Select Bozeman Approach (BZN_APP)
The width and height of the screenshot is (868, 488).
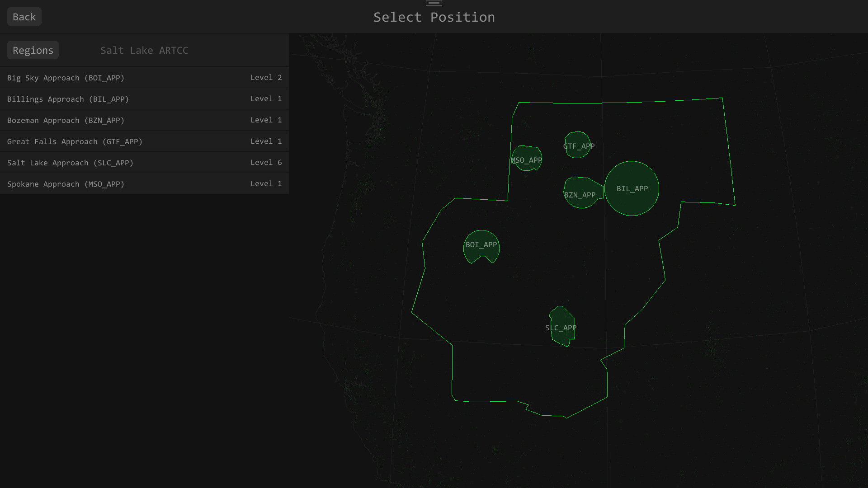(x=65, y=120)
